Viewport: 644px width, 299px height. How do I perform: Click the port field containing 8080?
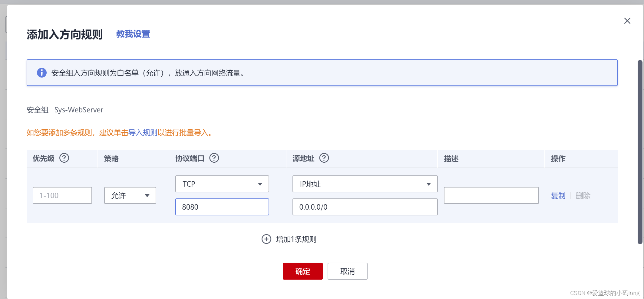222,207
